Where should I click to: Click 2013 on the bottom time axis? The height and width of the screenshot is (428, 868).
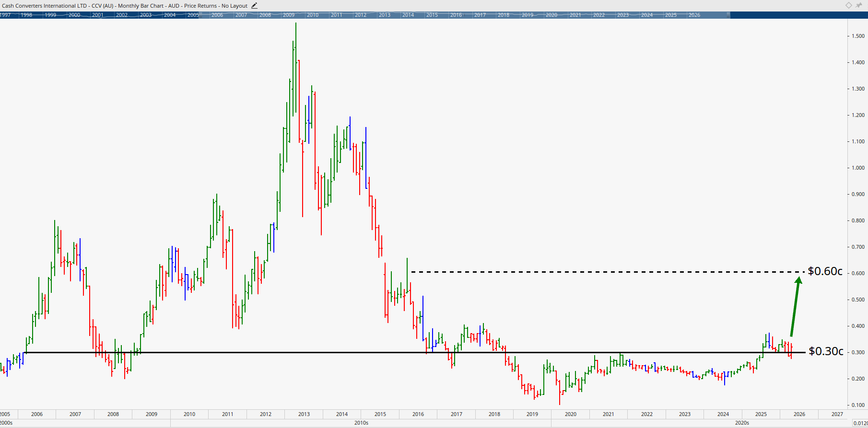(304, 414)
